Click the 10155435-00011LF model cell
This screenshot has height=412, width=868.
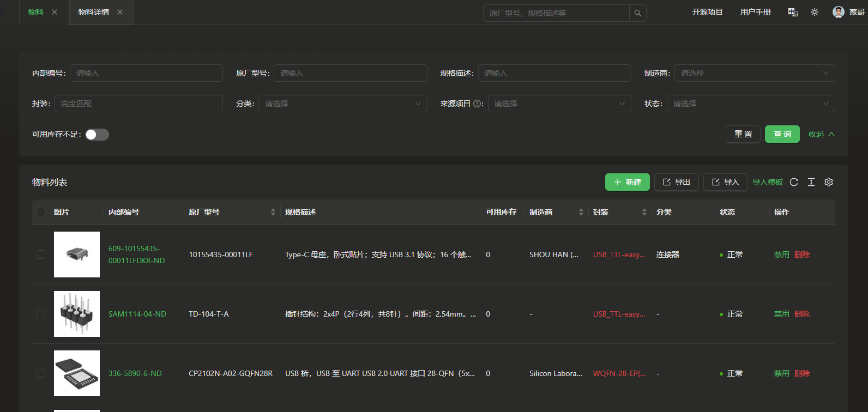221,255
